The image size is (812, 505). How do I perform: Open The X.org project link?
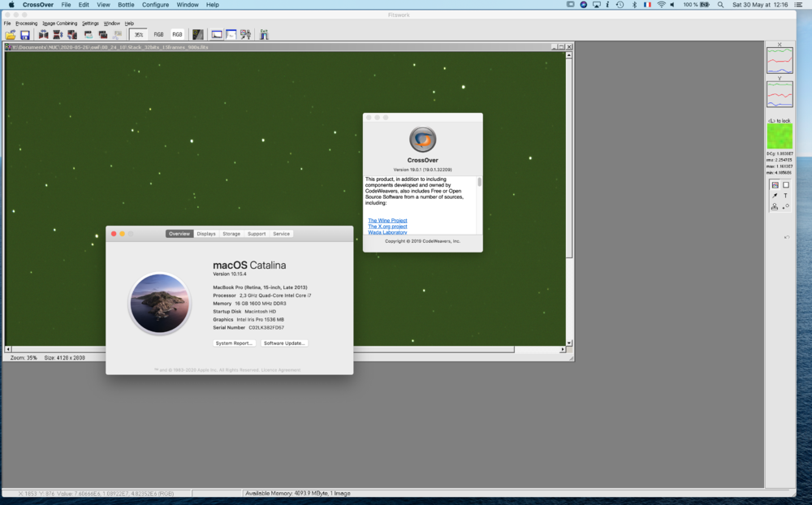coord(387,227)
